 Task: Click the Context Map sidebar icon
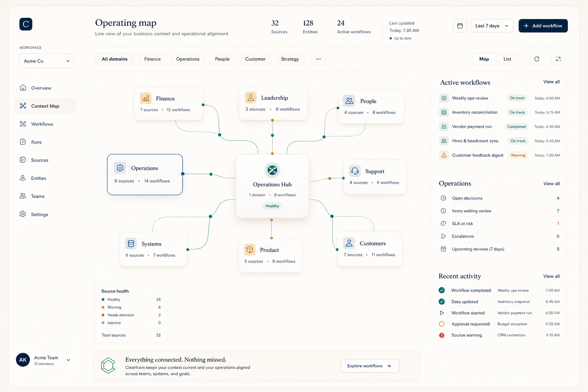23,106
